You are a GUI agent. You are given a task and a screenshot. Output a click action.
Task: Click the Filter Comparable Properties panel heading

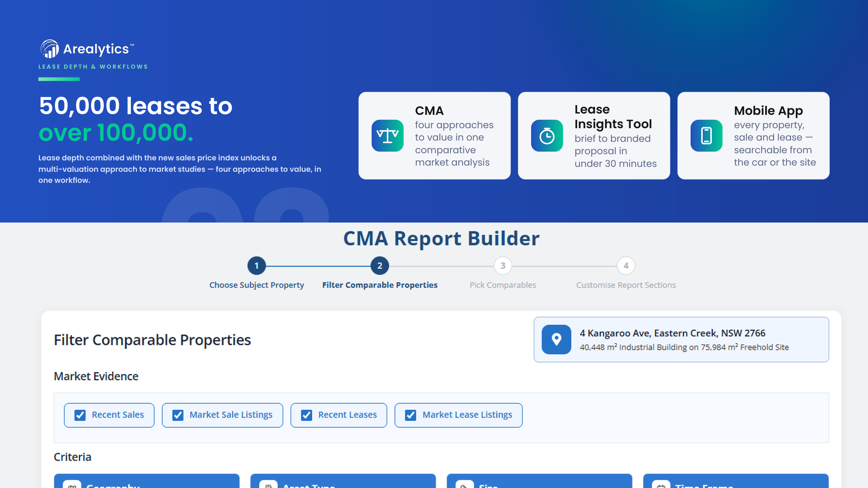[x=152, y=340]
